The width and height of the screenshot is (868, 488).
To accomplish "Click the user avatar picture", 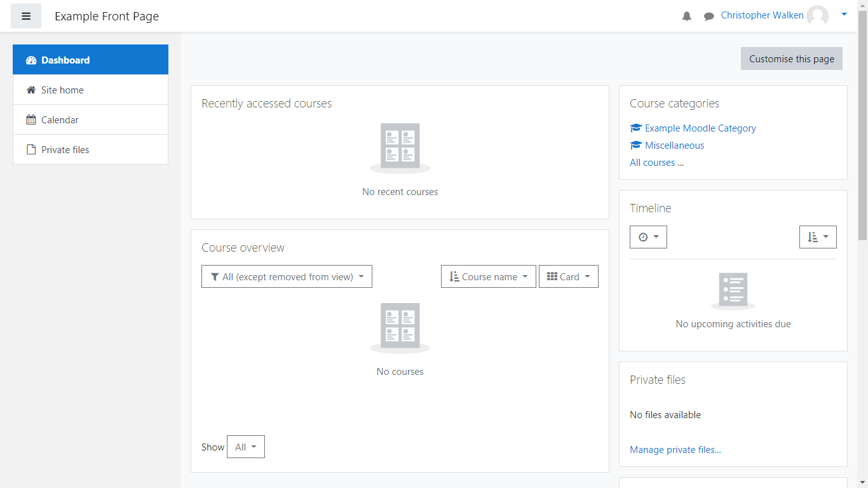I will (x=817, y=16).
